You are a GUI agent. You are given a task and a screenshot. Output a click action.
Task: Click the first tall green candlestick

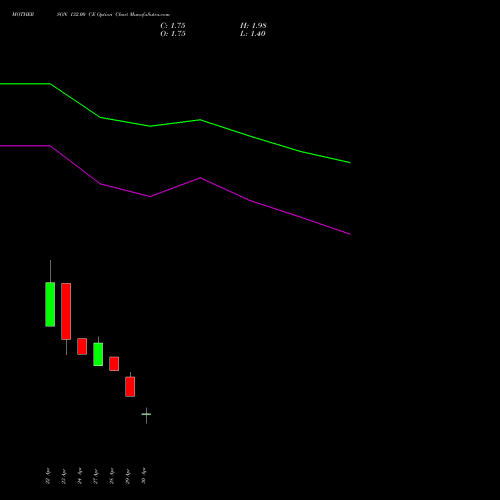50,304
